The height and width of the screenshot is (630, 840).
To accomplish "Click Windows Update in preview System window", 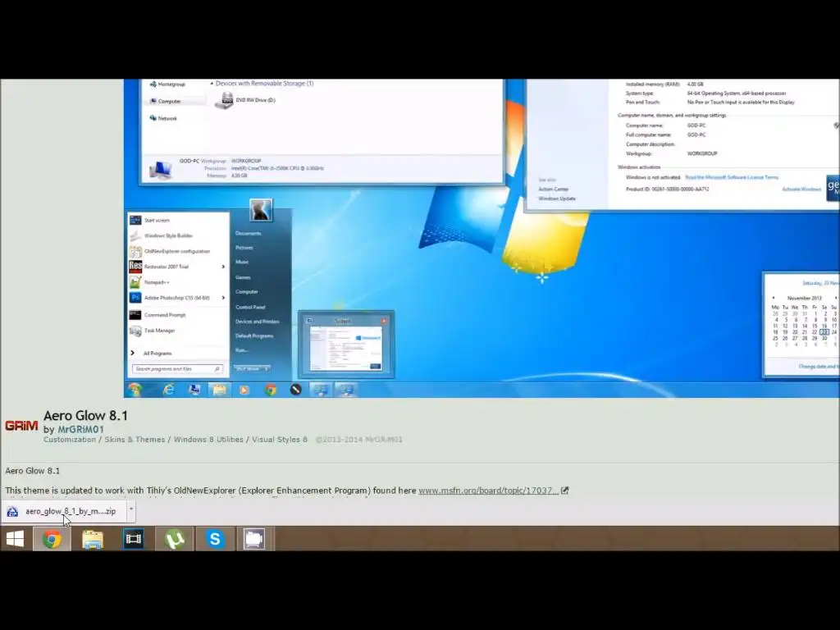I will (557, 199).
